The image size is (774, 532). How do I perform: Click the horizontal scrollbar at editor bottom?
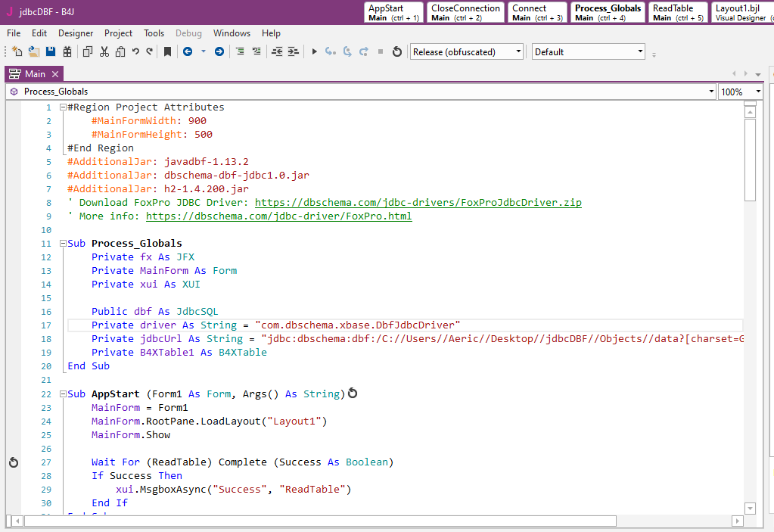(318, 521)
